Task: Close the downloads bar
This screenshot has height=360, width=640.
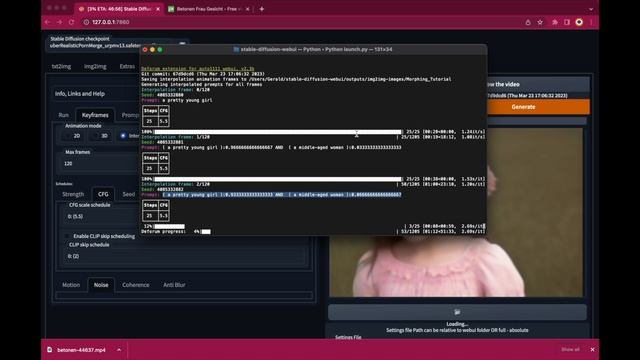Action: coord(592,349)
